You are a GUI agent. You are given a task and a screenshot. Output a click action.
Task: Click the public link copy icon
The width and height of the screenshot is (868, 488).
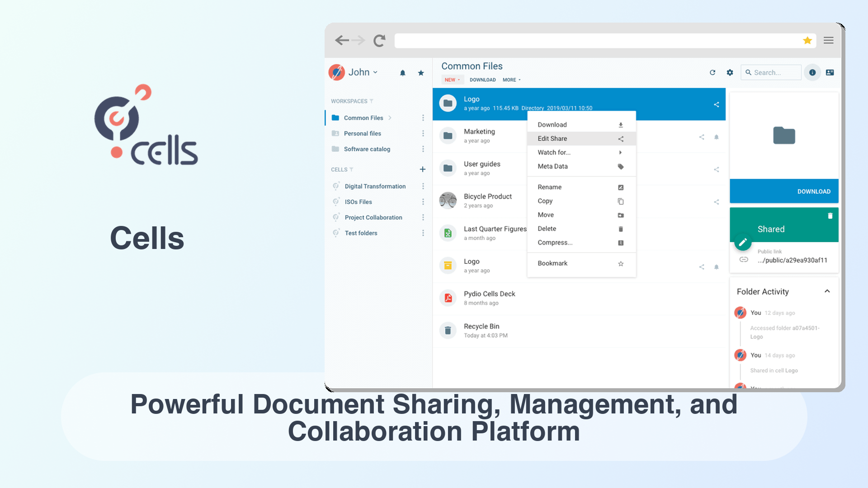pos(743,260)
